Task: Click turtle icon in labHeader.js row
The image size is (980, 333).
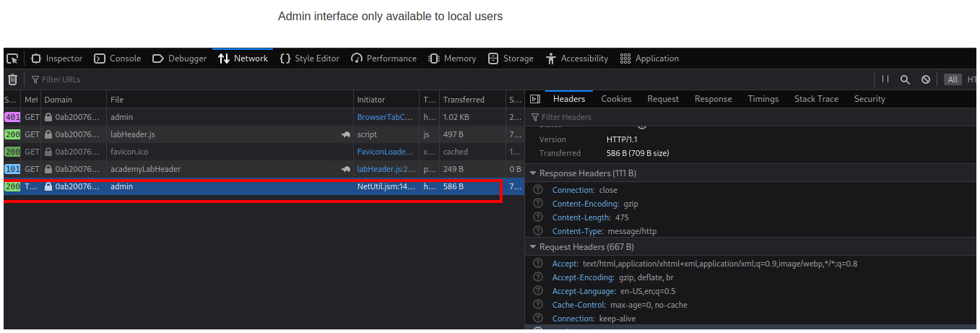Action: 346,134
